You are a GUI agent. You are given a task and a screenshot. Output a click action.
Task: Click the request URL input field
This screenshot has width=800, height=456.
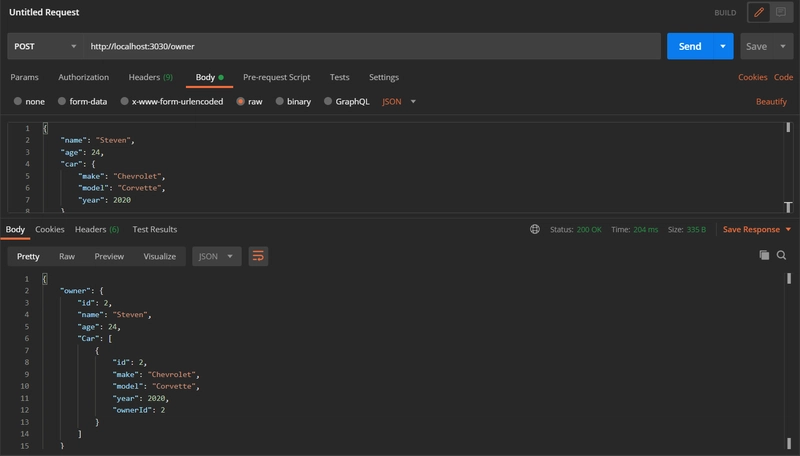click(372, 46)
